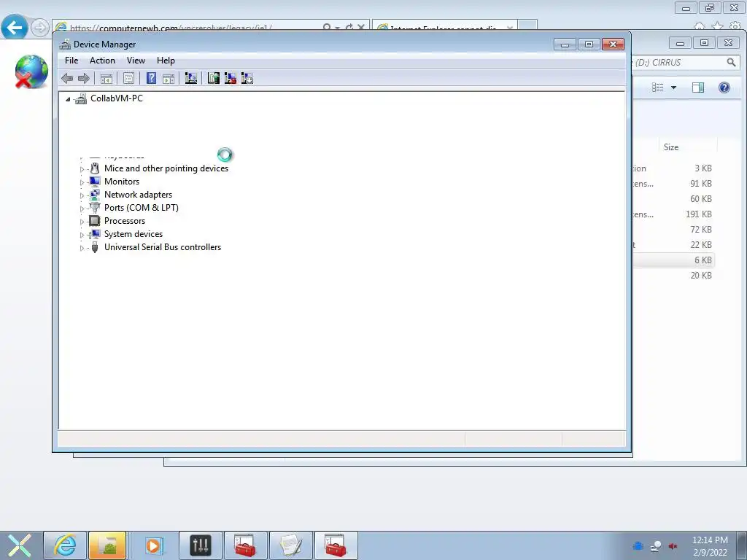Image resolution: width=747 pixels, height=560 pixels.
Task: Collapse the CollabVM-PC root node
Action: point(68,99)
